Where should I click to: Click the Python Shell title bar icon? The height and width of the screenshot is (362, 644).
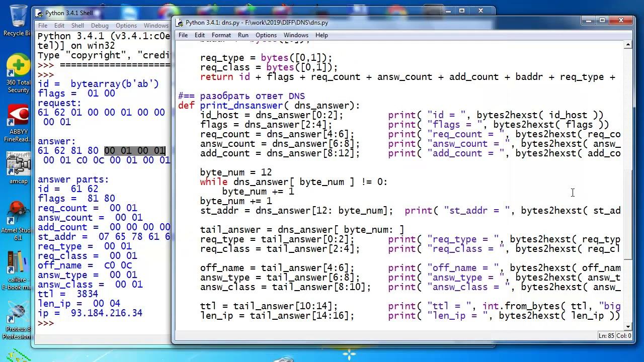click(39, 13)
